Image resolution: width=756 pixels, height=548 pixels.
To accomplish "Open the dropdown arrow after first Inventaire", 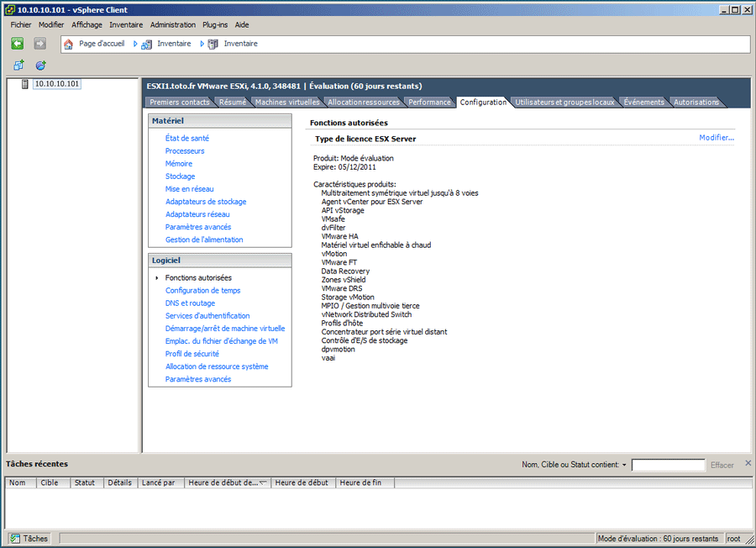I will tap(202, 44).
